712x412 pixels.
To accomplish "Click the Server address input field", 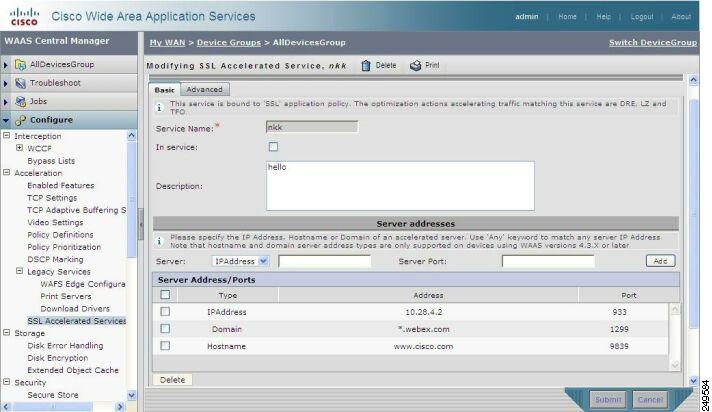I will click(x=324, y=261).
